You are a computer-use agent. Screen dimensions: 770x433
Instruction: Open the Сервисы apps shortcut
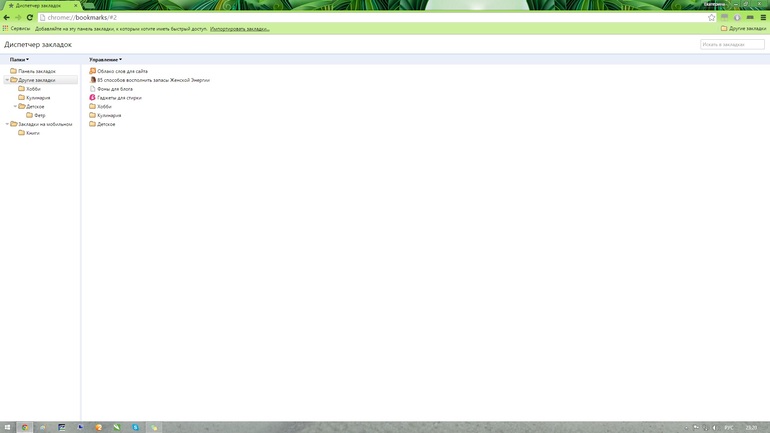(x=16, y=28)
